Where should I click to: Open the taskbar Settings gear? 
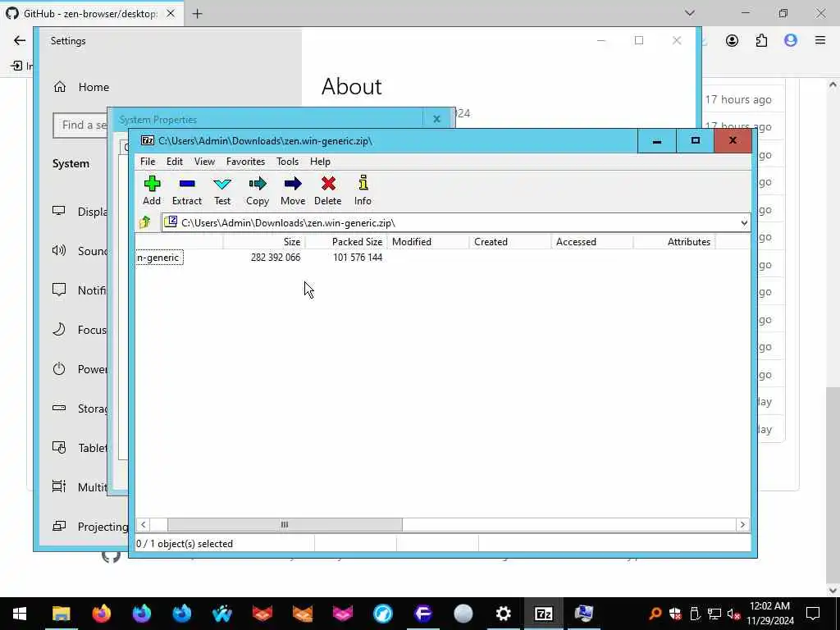coord(503,614)
